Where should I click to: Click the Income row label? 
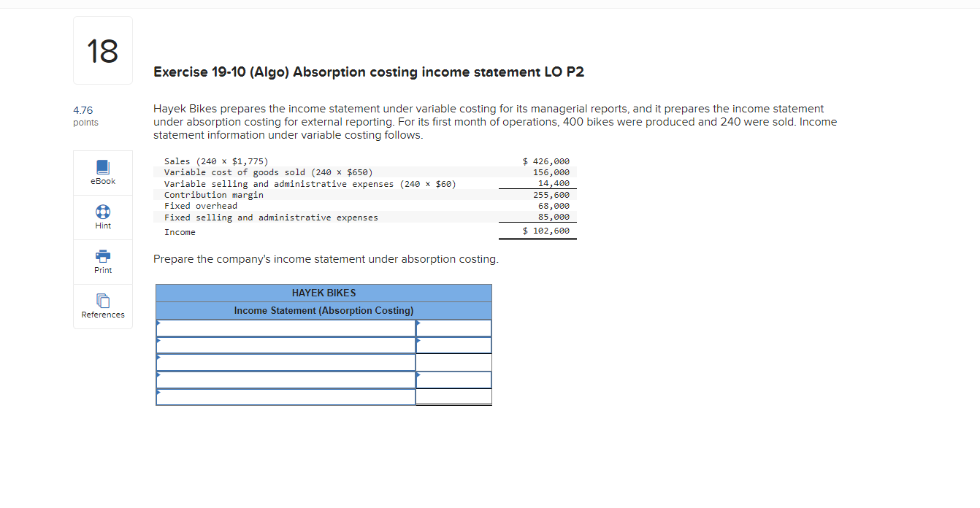180,232
